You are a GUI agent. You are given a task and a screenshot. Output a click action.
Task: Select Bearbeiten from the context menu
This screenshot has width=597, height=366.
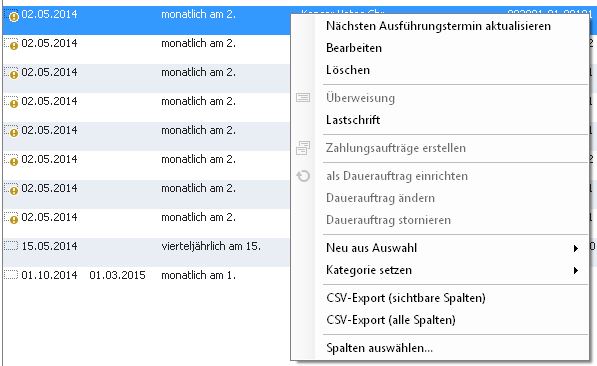pyautogui.click(x=354, y=48)
